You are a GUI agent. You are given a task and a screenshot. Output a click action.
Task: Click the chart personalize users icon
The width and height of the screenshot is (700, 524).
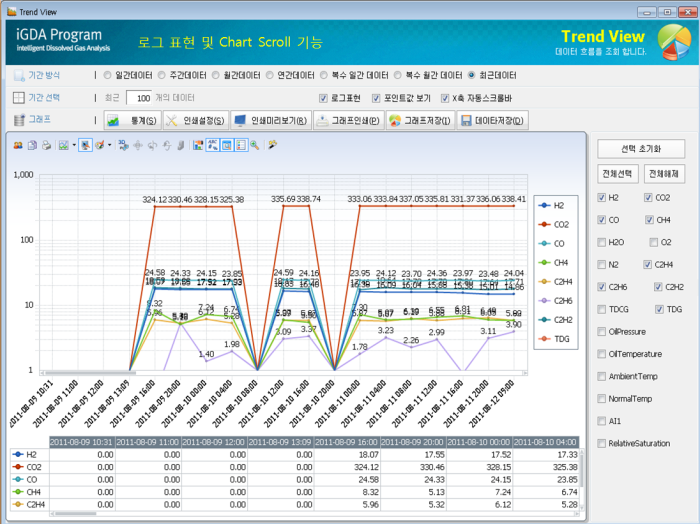pos(18,145)
